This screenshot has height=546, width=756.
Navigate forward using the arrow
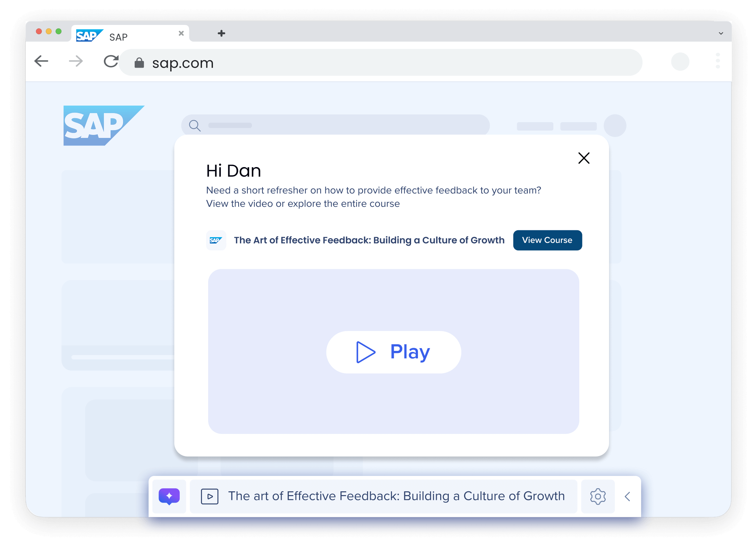point(76,61)
